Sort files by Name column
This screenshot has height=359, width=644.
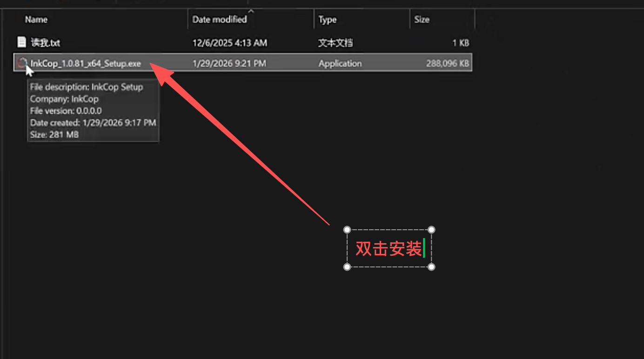pos(36,20)
